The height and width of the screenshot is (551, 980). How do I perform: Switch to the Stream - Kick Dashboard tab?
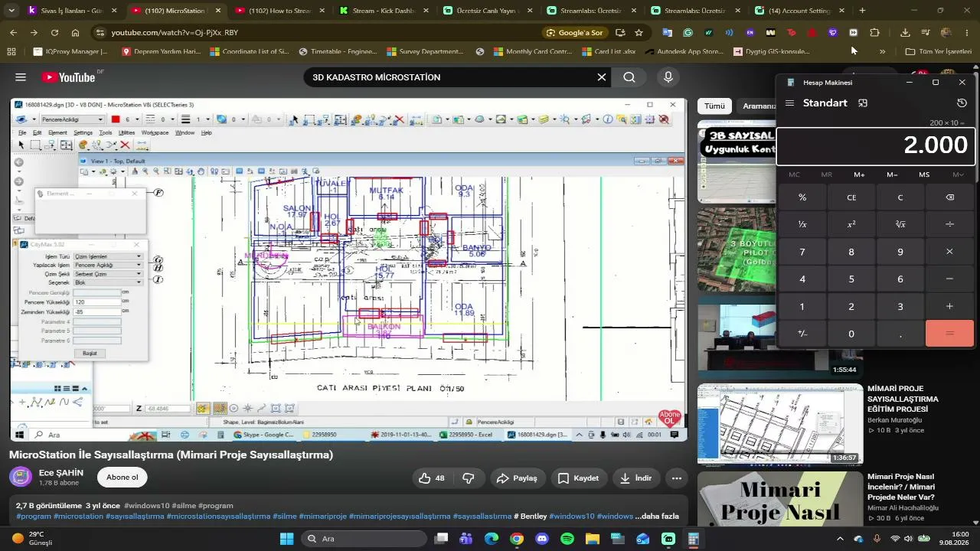pyautogui.click(x=384, y=11)
